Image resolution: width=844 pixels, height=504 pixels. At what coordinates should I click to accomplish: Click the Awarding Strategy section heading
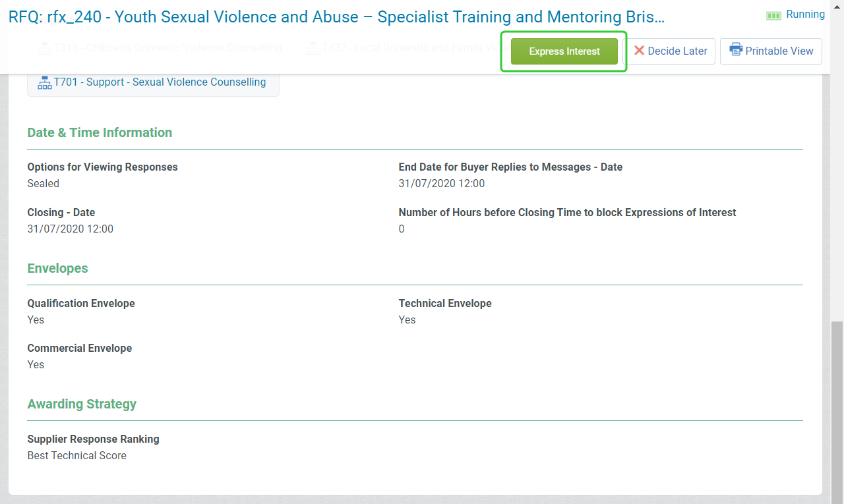point(82,404)
